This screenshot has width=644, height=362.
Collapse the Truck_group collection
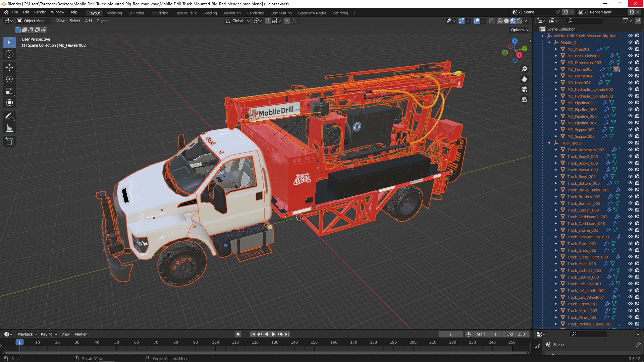point(549,143)
